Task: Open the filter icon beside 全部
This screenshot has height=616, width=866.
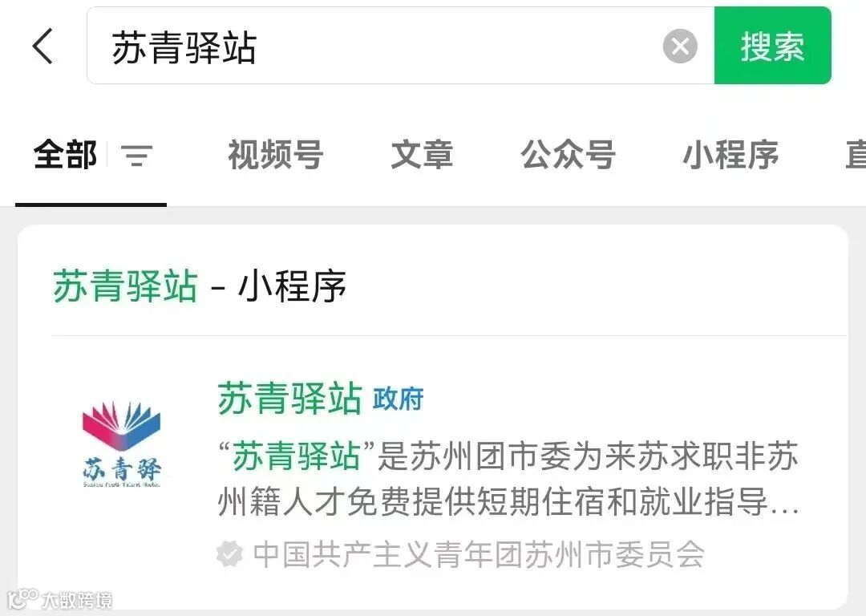Action: 136,156
